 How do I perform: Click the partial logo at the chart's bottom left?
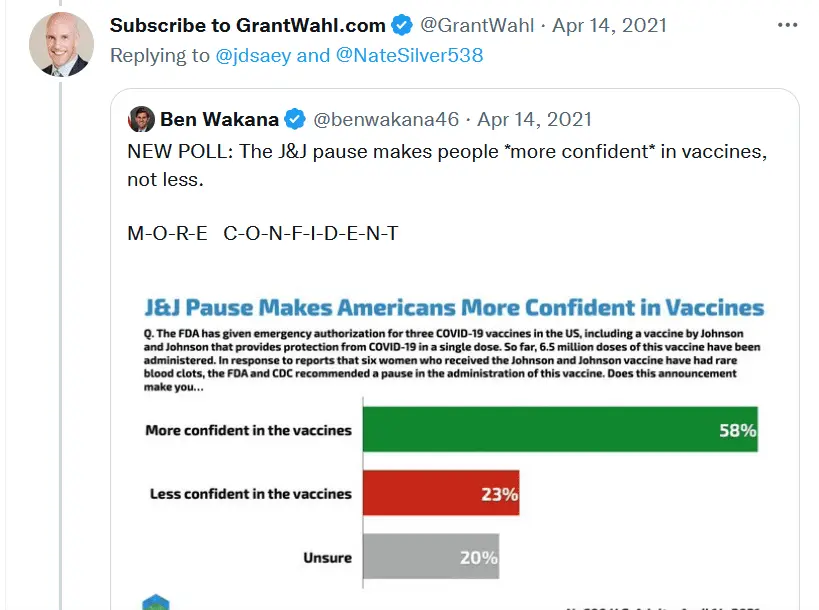click(x=155, y=603)
